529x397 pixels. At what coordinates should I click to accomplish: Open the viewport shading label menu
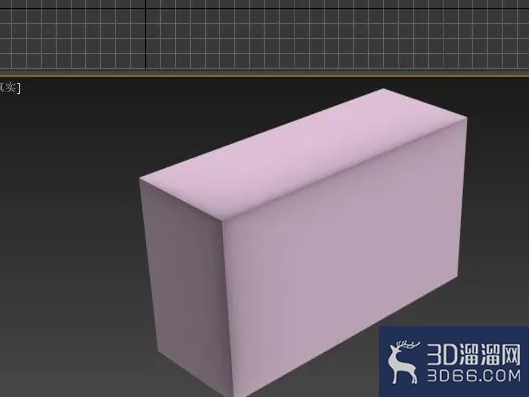(10, 88)
